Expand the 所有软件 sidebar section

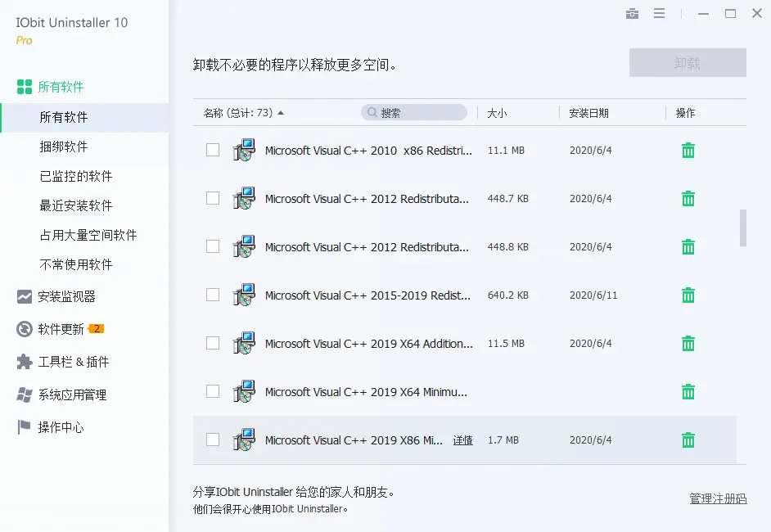click(61, 87)
